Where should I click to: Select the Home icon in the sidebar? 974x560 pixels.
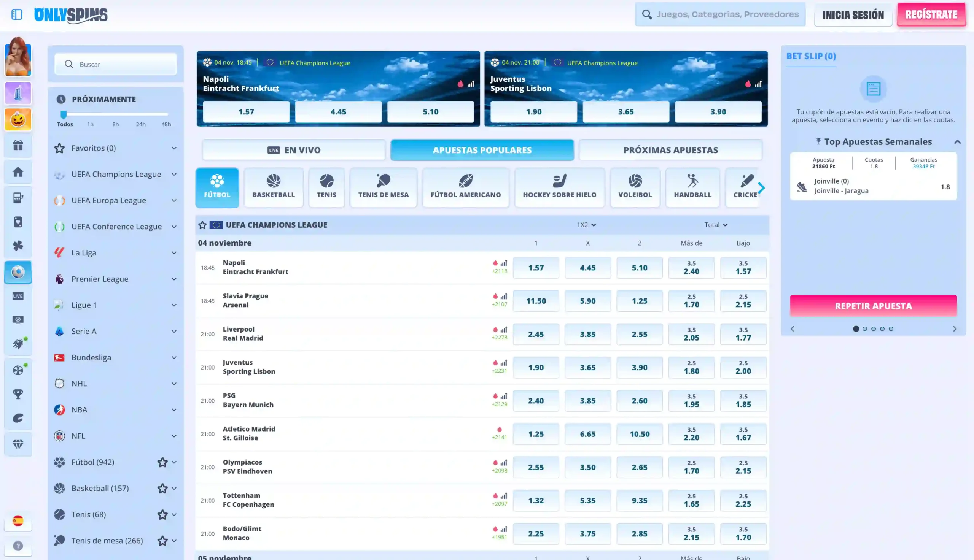pyautogui.click(x=18, y=172)
